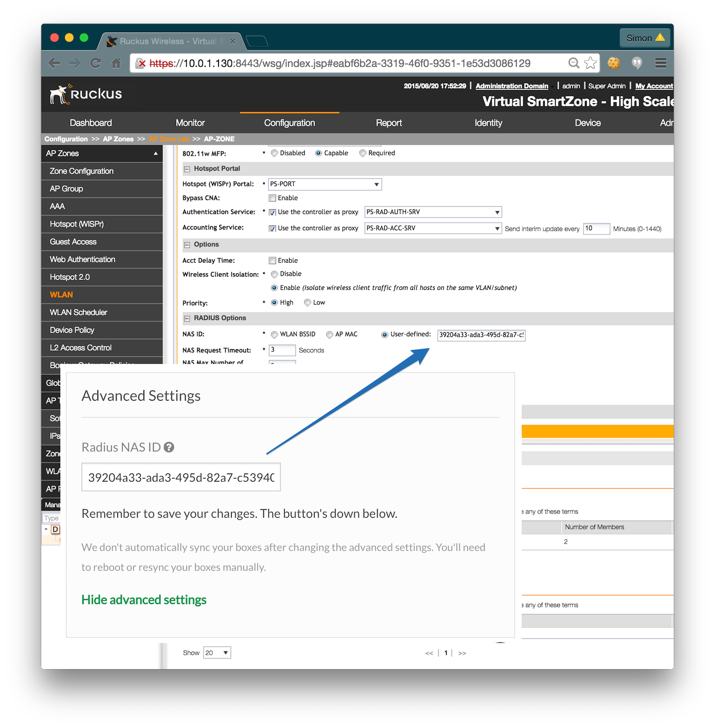Open the Chrome hamburger menu
This screenshot has width=715, height=728.
point(661,63)
